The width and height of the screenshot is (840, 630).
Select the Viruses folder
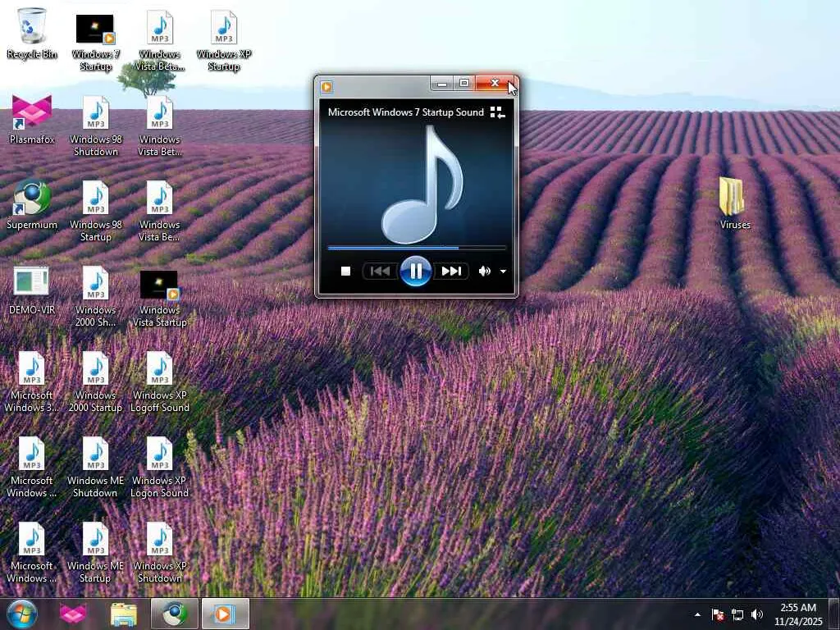point(734,203)
